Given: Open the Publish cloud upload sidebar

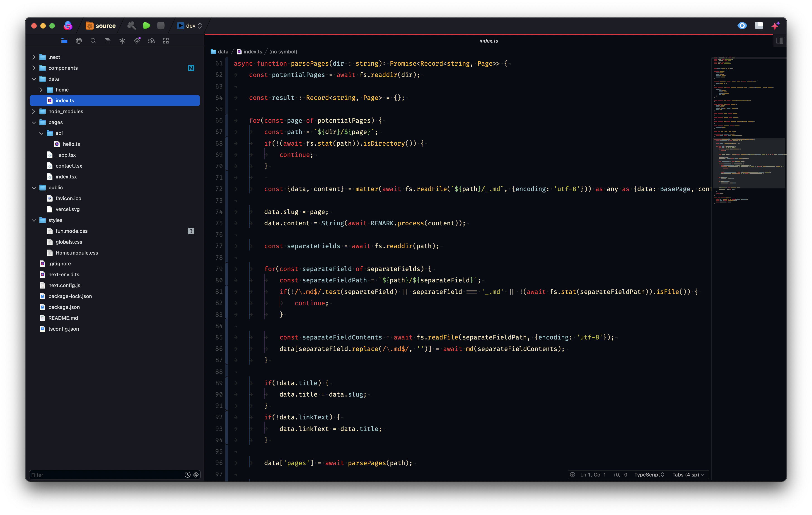Looking at the screenshot, I should [151, 41].
